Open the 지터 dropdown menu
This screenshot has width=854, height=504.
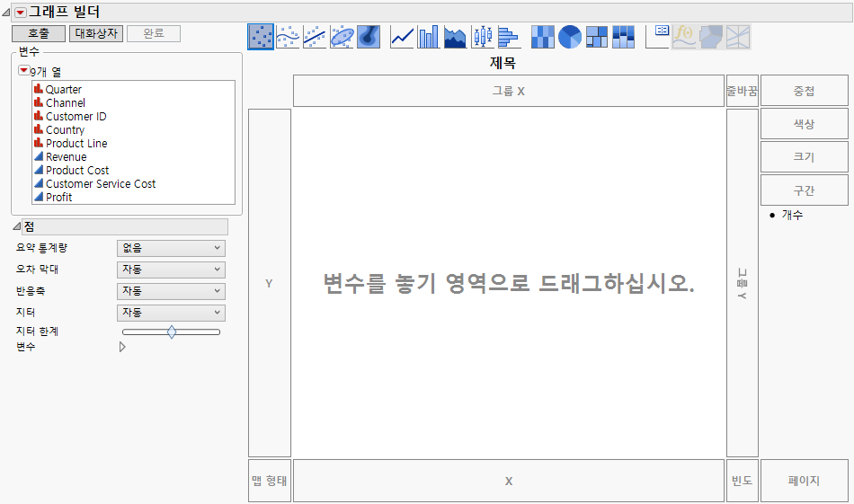(171, 313)
